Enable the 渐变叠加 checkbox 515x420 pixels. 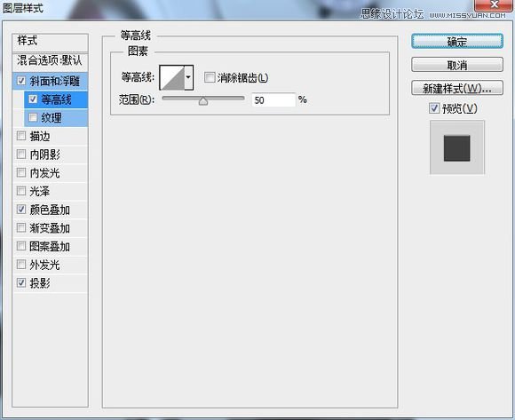21,227
